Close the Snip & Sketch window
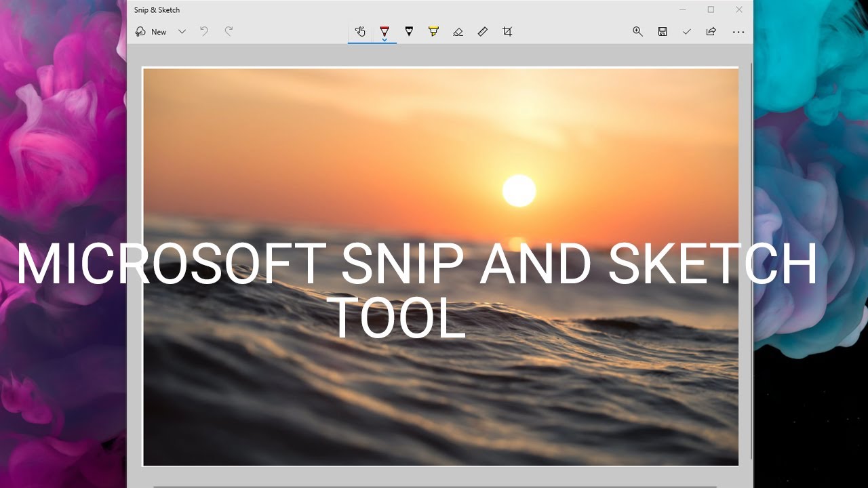Viewport: 868px width, 488px height. [739, 9]
